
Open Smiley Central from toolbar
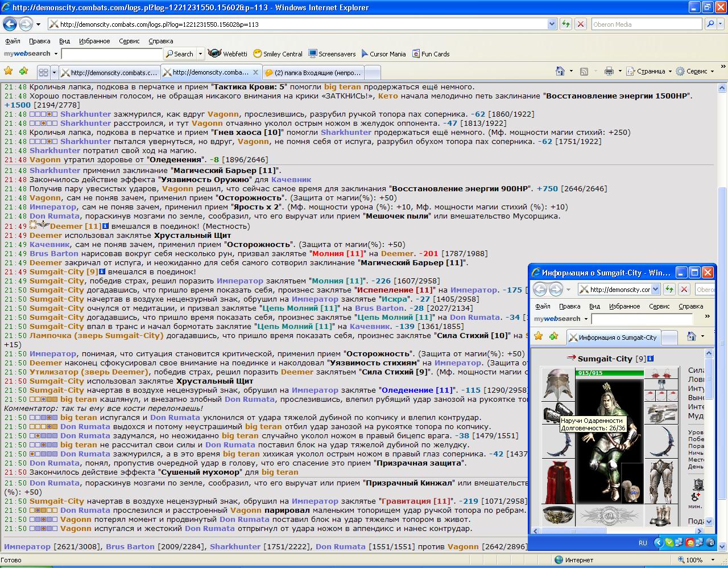(x=278, y=53)
